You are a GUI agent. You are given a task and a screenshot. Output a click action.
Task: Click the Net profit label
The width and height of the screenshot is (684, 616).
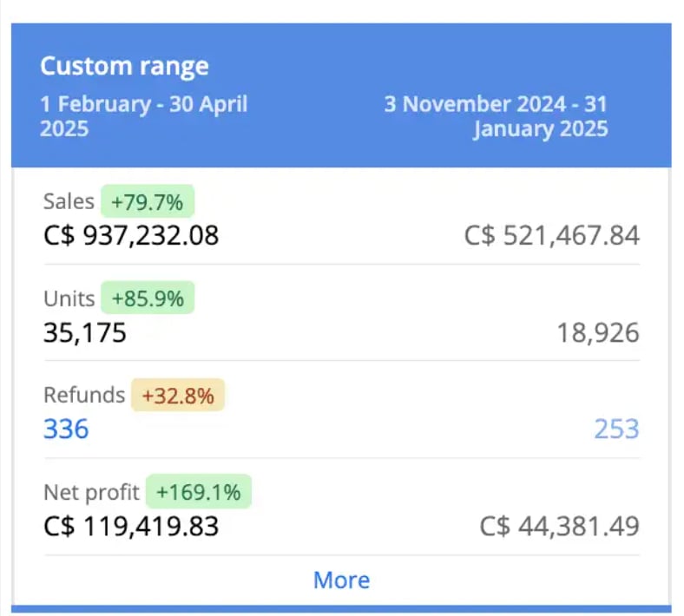pos(92,493)
